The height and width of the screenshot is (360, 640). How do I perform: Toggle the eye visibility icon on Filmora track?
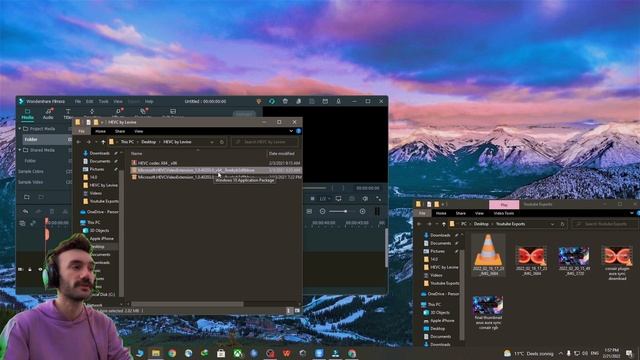tap(40, 269)
